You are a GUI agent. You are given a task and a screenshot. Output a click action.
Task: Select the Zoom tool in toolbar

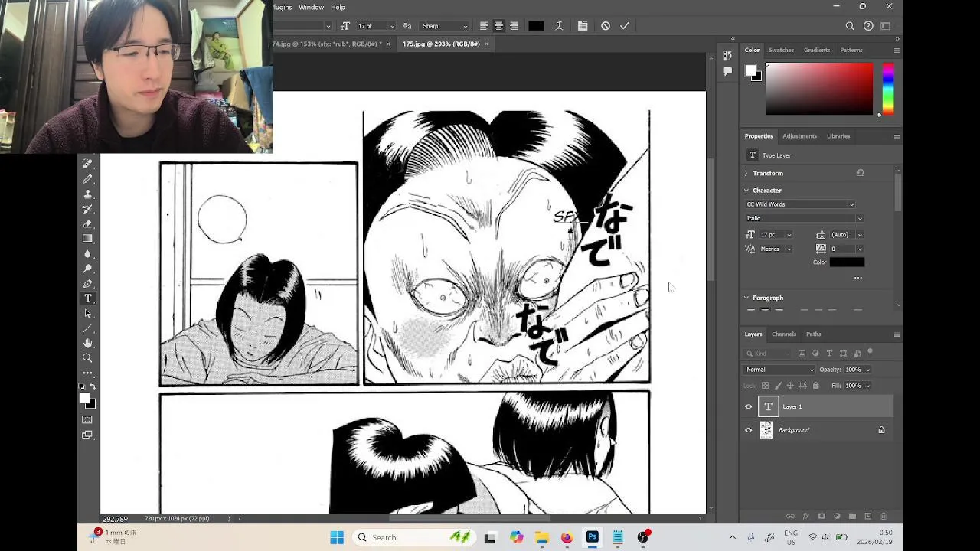tap(87, 358)
